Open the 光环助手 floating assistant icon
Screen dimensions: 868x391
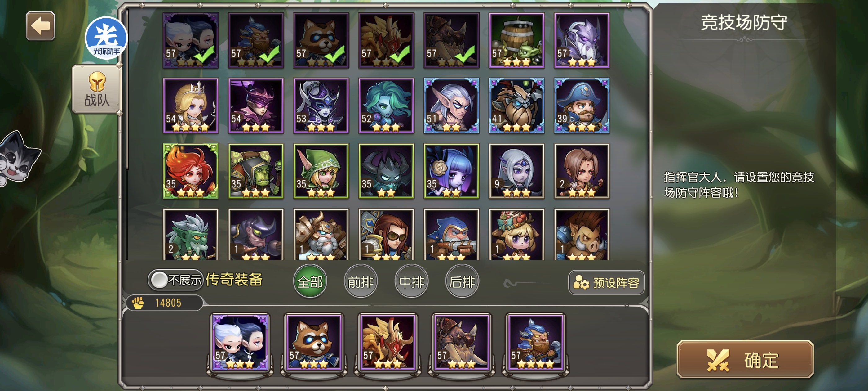point(106,38)
